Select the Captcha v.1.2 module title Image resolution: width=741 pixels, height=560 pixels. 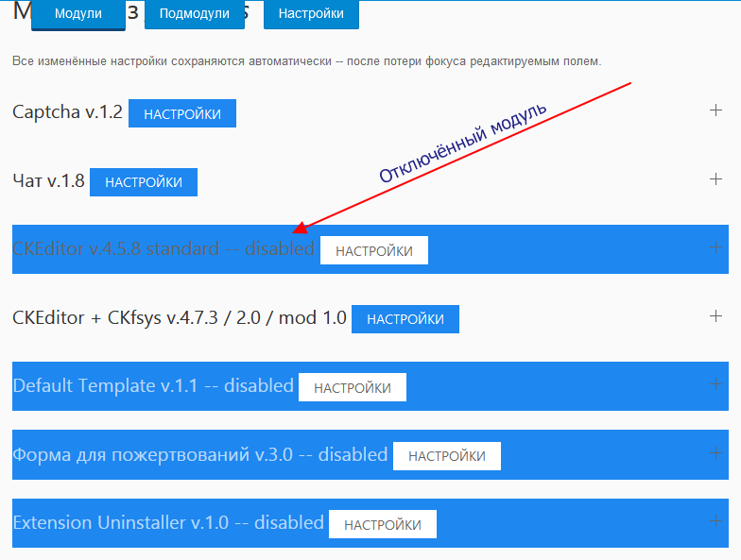68,112
